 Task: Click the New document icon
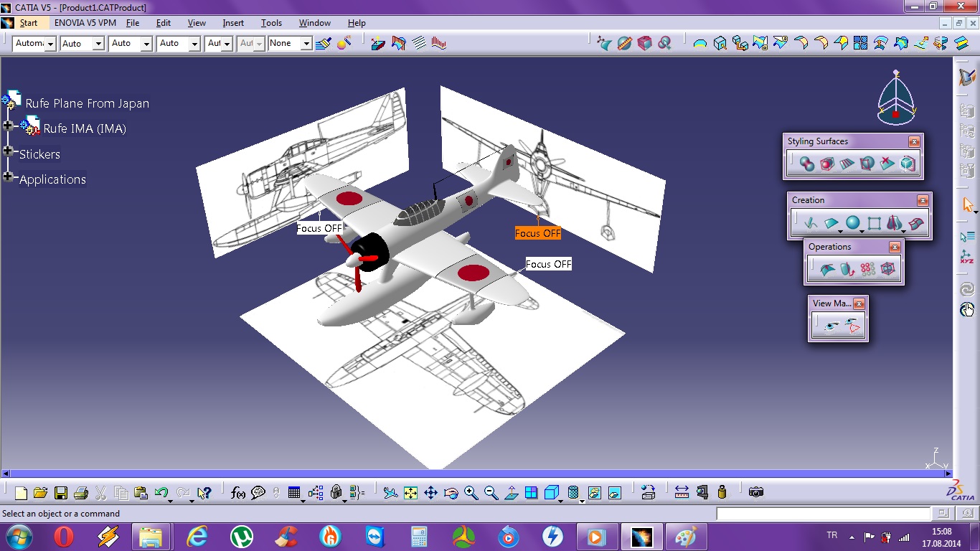[21, 493]
